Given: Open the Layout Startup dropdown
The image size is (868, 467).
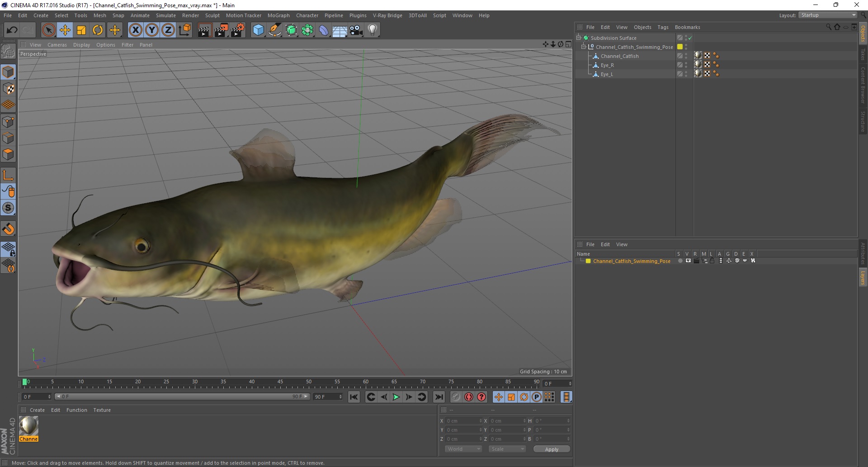Looking at the screenshot, I should tap(828, 15).
